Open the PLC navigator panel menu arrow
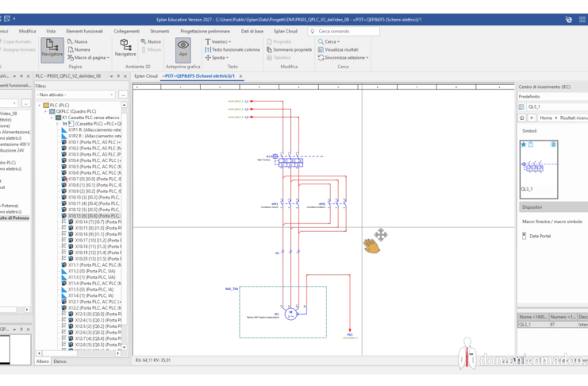 point(111,76)
